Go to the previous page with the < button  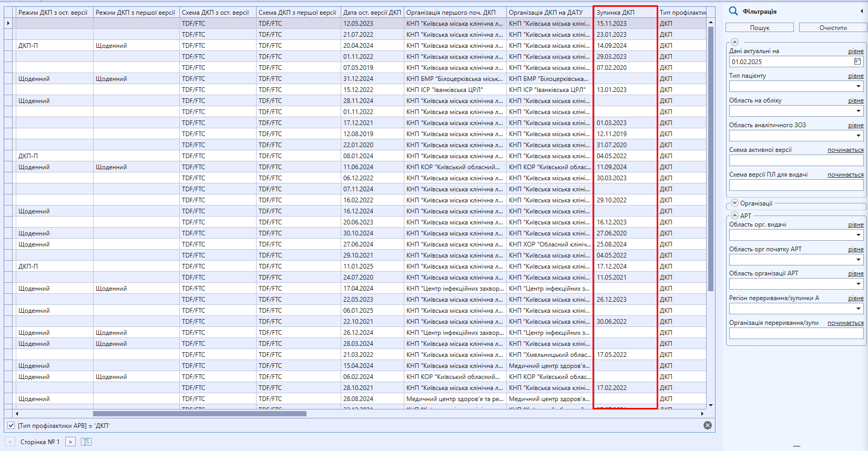[x=9, y=442]
